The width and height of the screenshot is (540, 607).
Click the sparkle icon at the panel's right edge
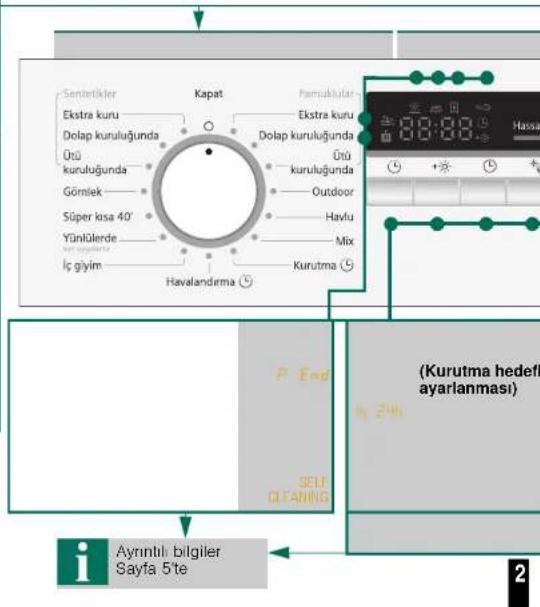[535, 166]
